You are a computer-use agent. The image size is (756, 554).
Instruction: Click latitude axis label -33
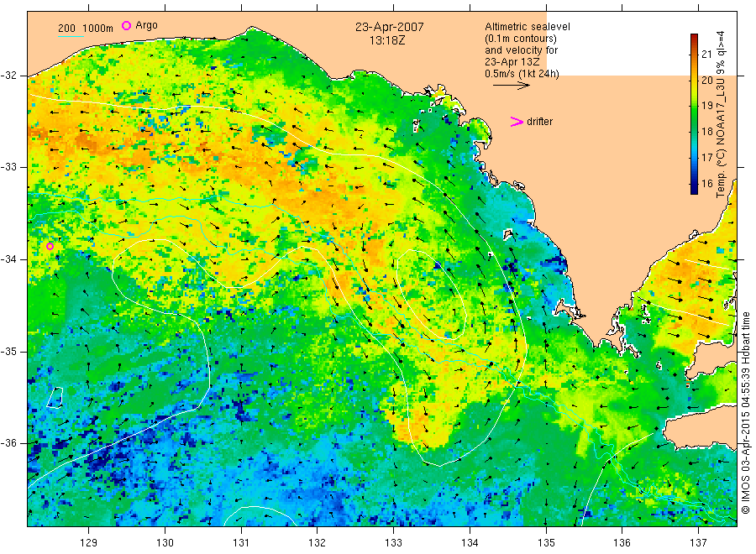point(8,167)
